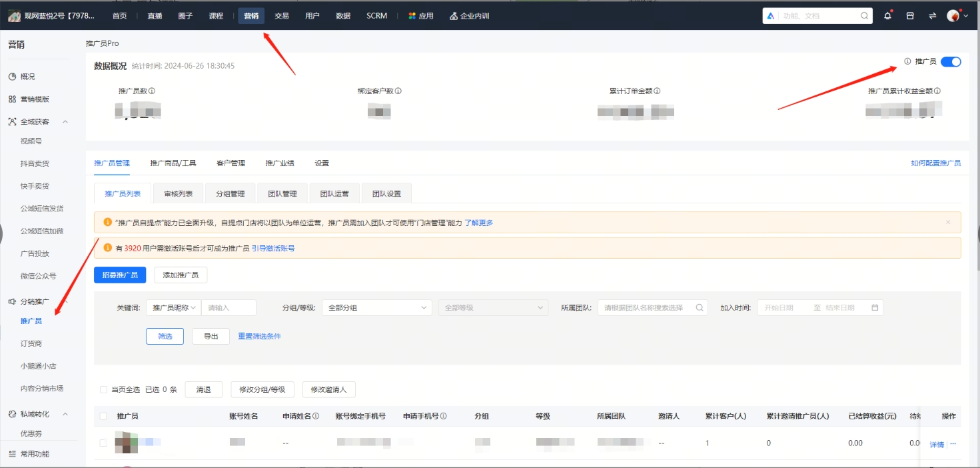
Task: Collapse the 全域获客 sidebar section
Action: point(65,121)
